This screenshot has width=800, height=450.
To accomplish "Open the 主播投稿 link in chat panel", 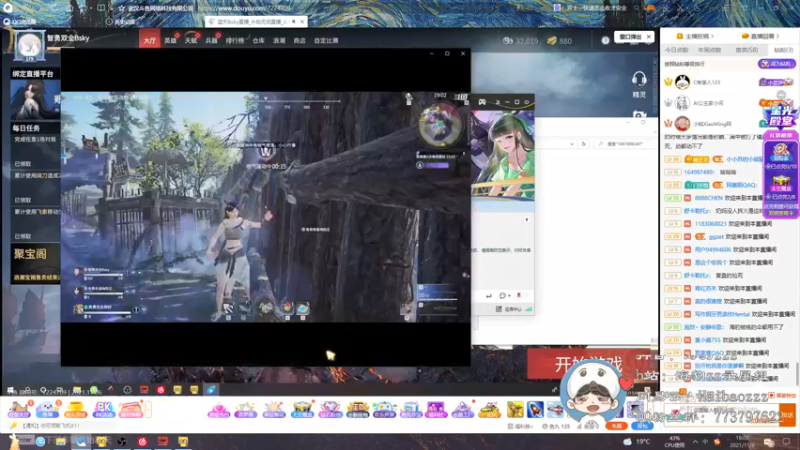I will (695, 36).
